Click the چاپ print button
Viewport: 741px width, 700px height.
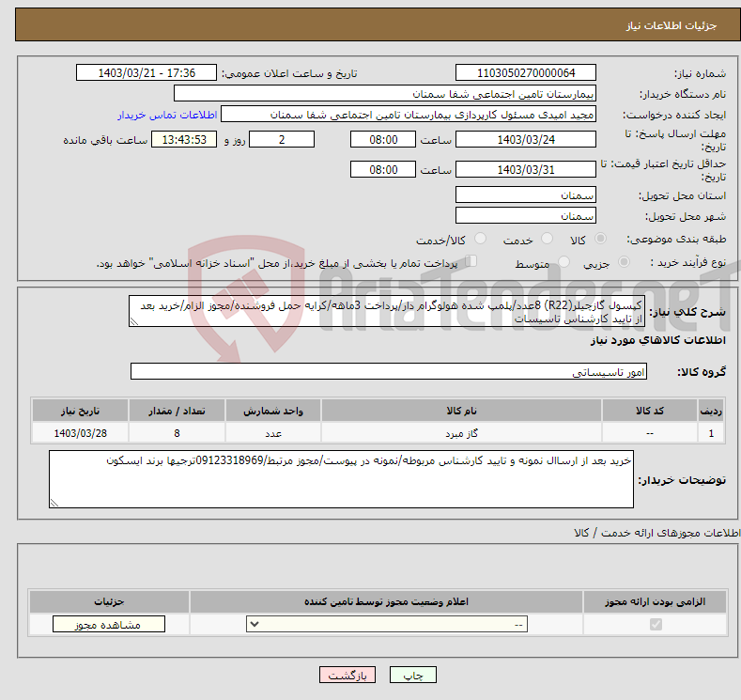(413, 676)
